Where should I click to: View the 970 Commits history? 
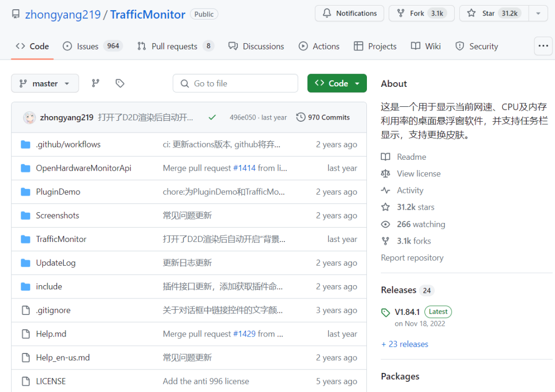coord(323,118)
